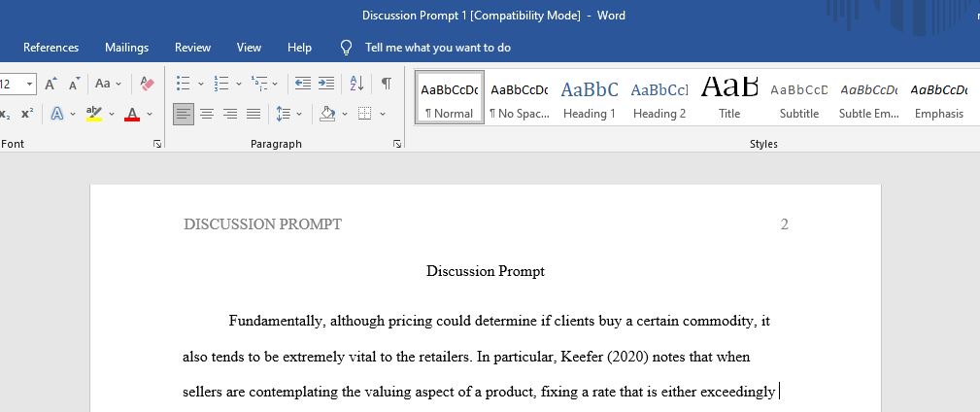Image resolution: width=980 pixels, height=412 pixels.
Task: Click the DISCUSSION PROMPT header text
Action: [x=262, y=223]
